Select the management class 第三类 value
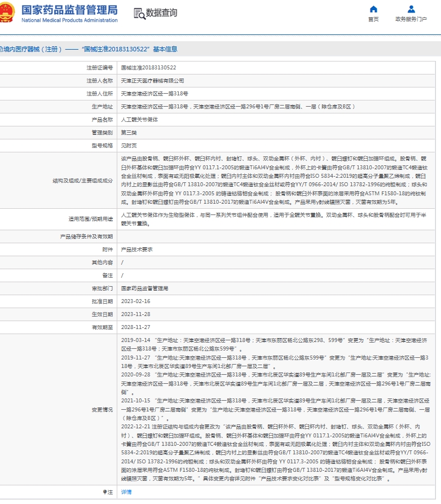 pyautogui.click(x=129, y=133)
